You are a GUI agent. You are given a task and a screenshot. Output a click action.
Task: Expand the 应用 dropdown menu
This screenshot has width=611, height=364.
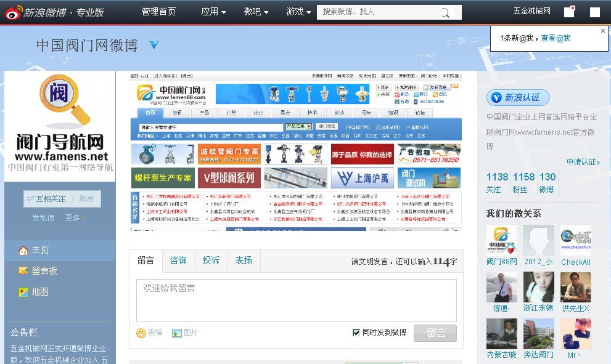[213, 12]
